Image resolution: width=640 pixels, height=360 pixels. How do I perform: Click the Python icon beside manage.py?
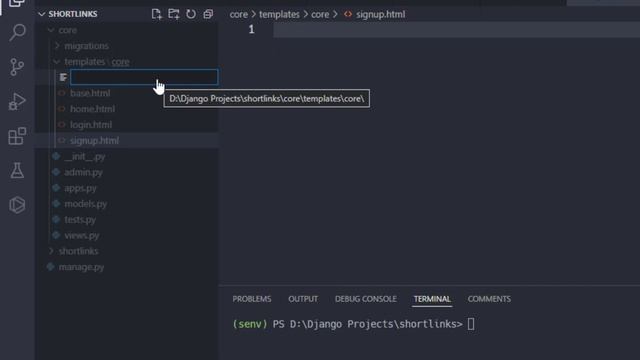(51, 267)
